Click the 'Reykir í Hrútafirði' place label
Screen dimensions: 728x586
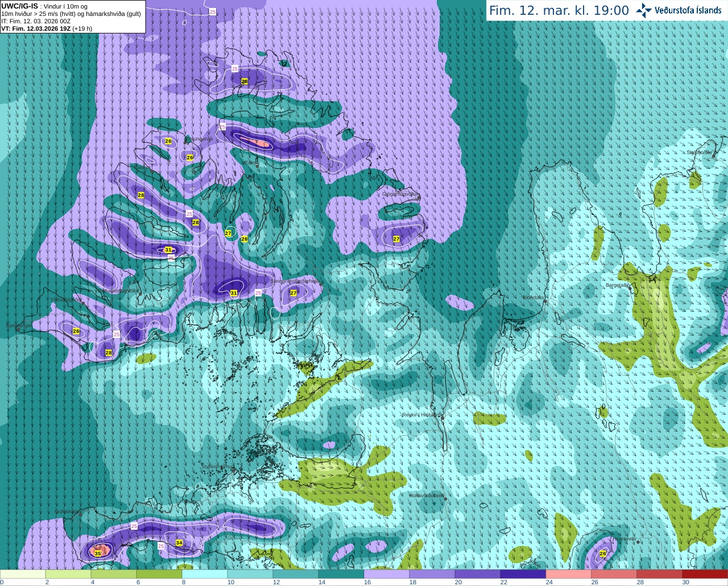point(422,415)
